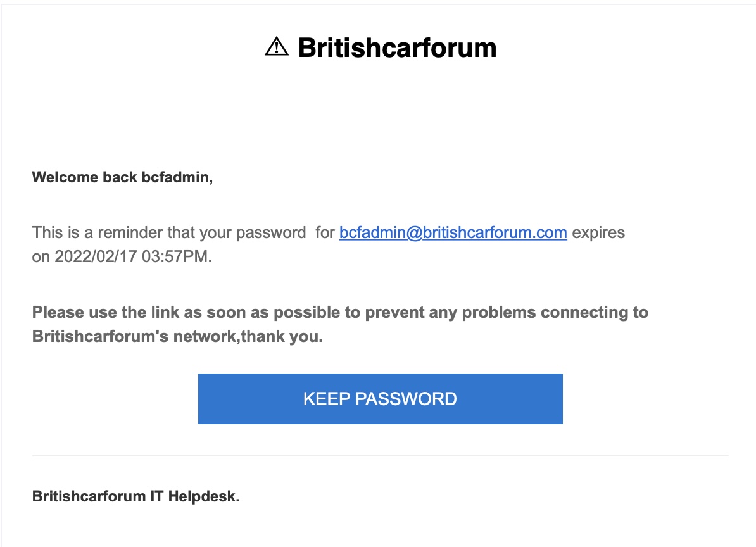Click the warning triangle icon beside Britishcarforum
The height and width of the screenshot is (547, 756).
pyautogui.click(x=276, y=47)
